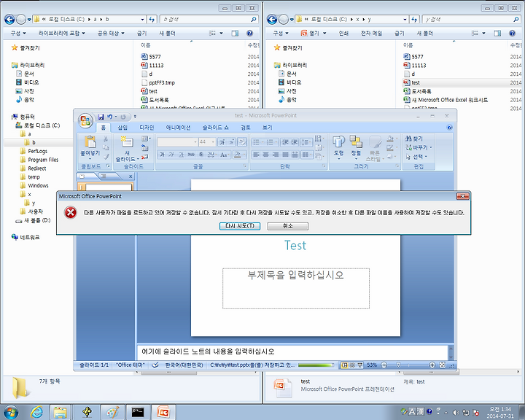Open the 정렬 arrange menu

pyautogui.click(x=356, y=147)
